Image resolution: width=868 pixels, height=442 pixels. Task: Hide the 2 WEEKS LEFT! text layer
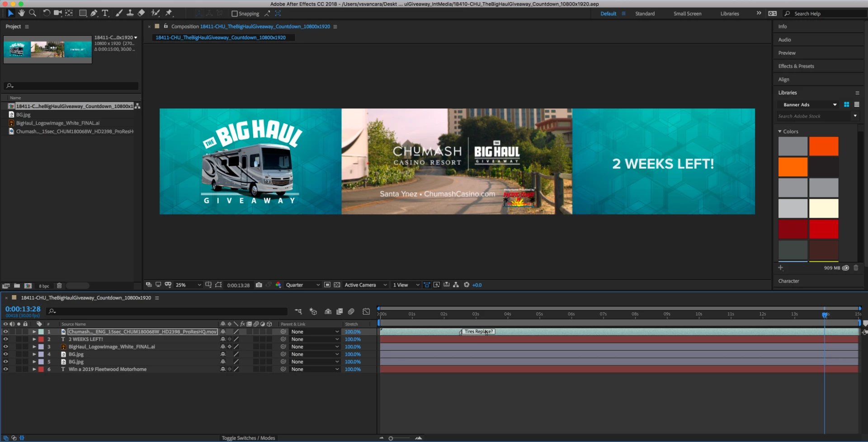5,339
